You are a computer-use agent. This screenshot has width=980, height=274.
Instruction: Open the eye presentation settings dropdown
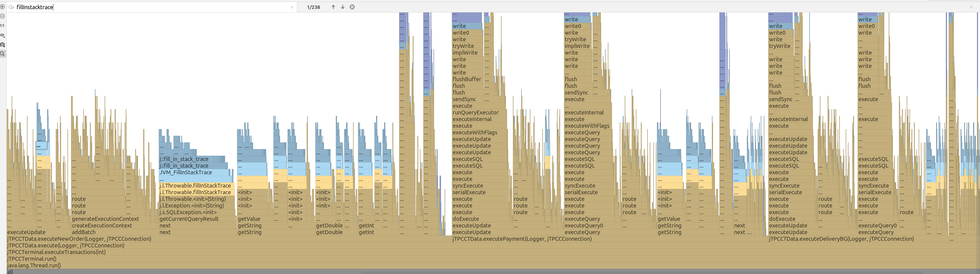click(2, 35)
